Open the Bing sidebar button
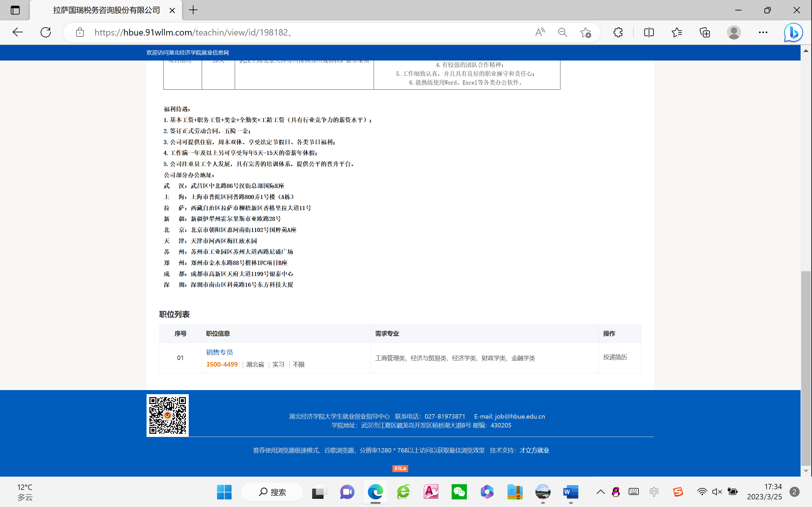The height and width of the screenshot is (507, 812). pyautogui.click(x=793, y=32)
